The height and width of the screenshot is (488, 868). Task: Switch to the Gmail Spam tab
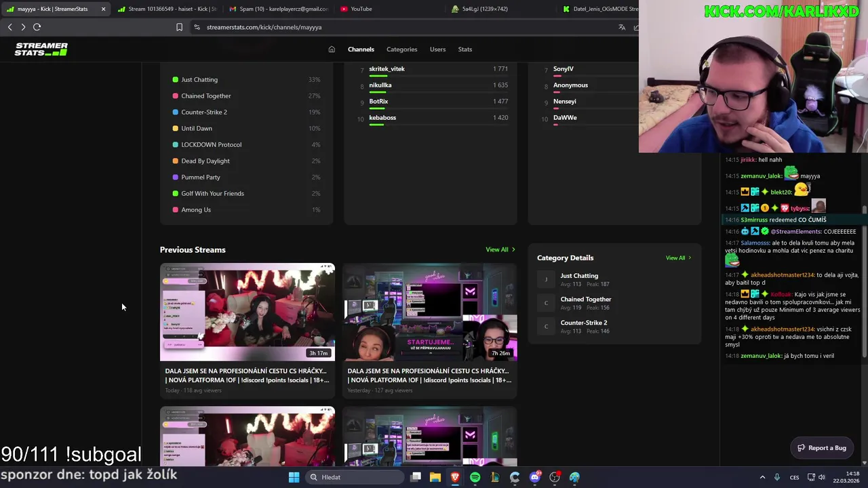pyautogui.click(x=278, y=9)
